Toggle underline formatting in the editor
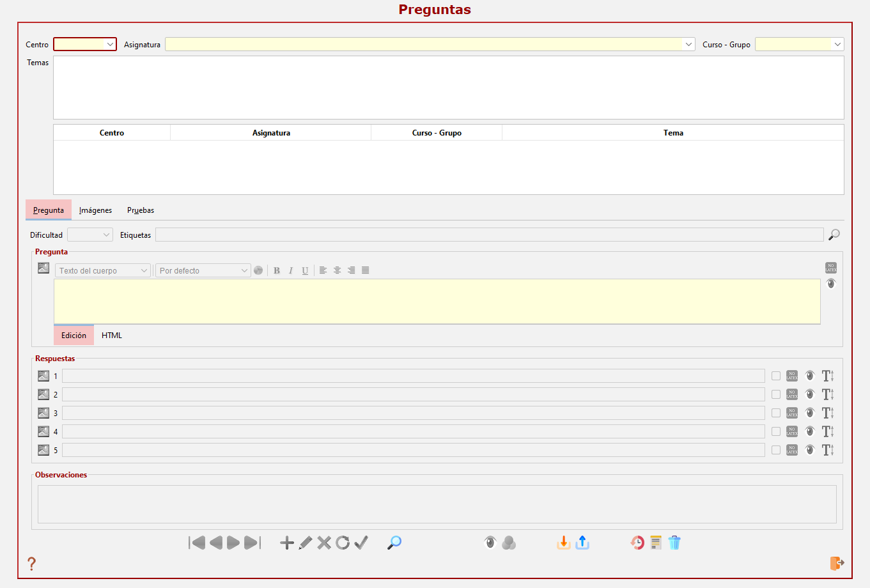 pos(305,270)
